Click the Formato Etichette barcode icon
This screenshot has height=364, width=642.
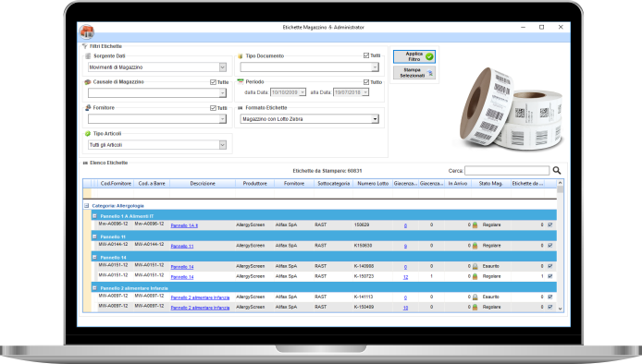coord(241,108)
